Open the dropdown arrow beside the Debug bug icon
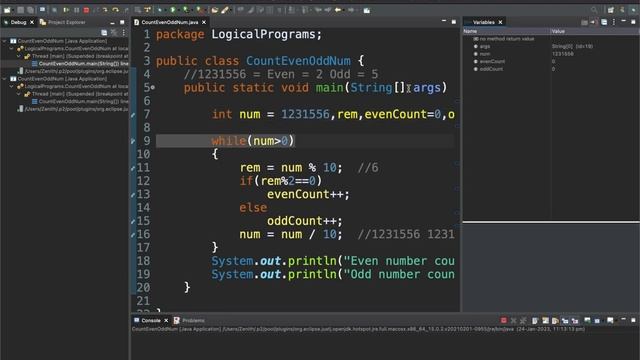640x360 pixels. pos(165,10)
